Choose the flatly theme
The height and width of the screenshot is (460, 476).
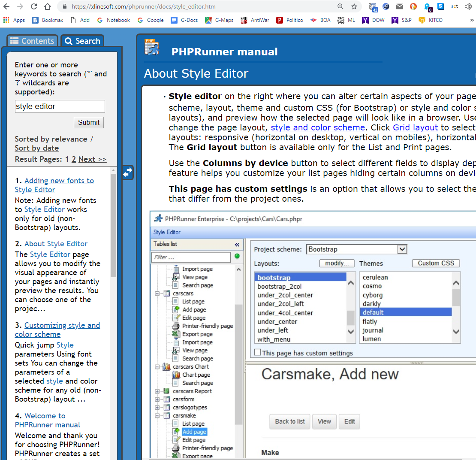[x=370, y=321]
